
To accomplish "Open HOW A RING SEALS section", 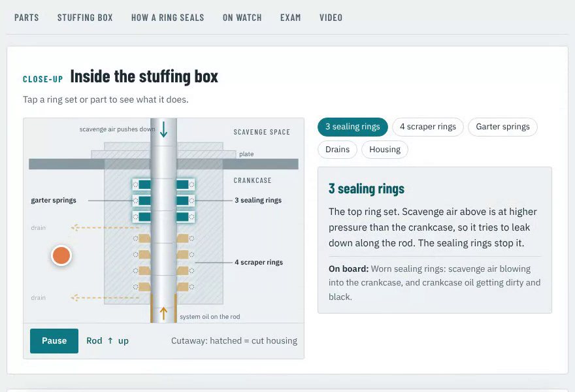I will [167, 18].
